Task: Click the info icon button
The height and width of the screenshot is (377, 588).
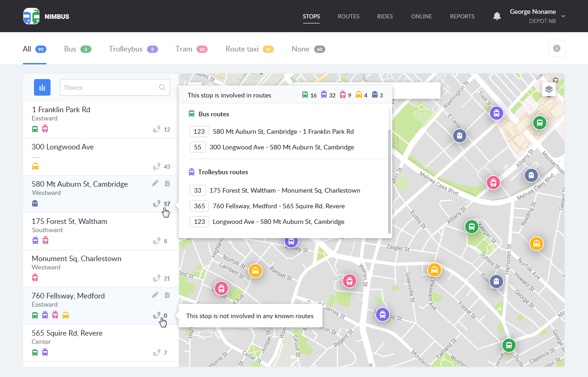Action: click(x=556, y=48)
